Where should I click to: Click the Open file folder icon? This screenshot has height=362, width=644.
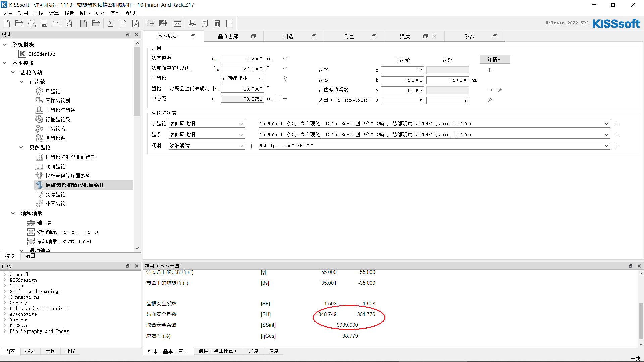tap(19, 23)
